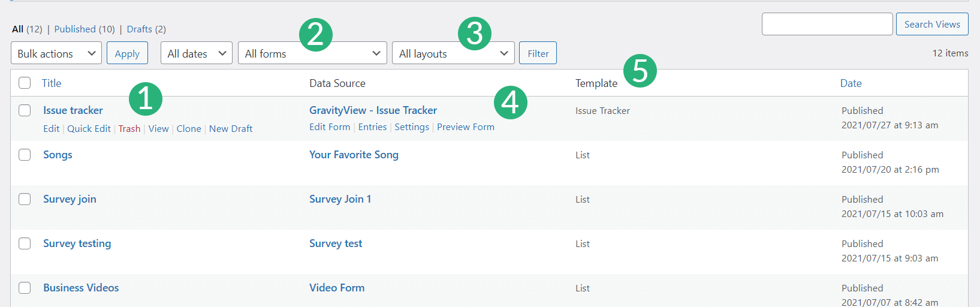
Task: Select the Songs row checkbox
Action: (25, 155)
